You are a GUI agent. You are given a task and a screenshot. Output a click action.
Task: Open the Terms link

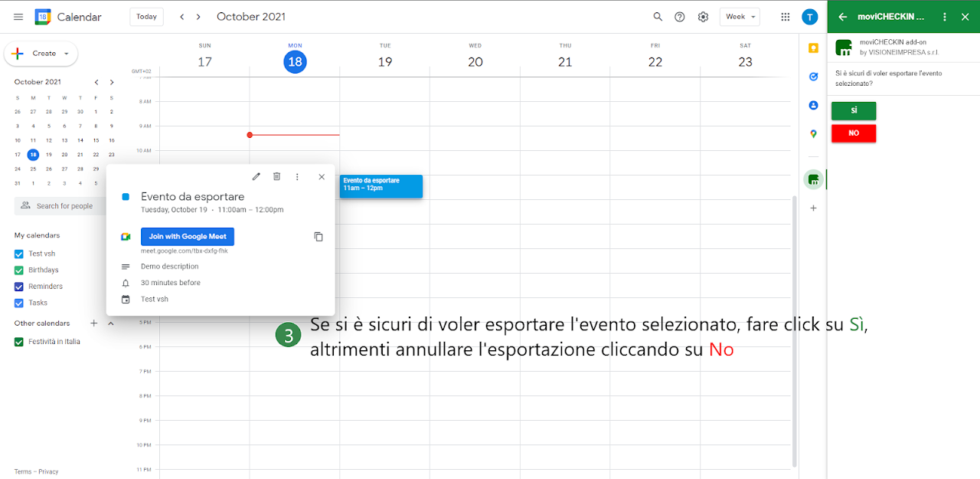[x=23, y=472]
